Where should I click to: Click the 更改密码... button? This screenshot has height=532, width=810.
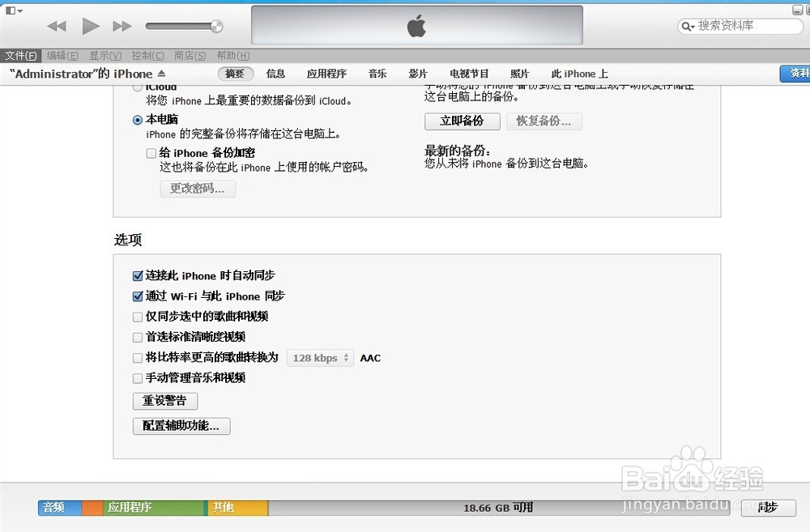coord(198,189)
